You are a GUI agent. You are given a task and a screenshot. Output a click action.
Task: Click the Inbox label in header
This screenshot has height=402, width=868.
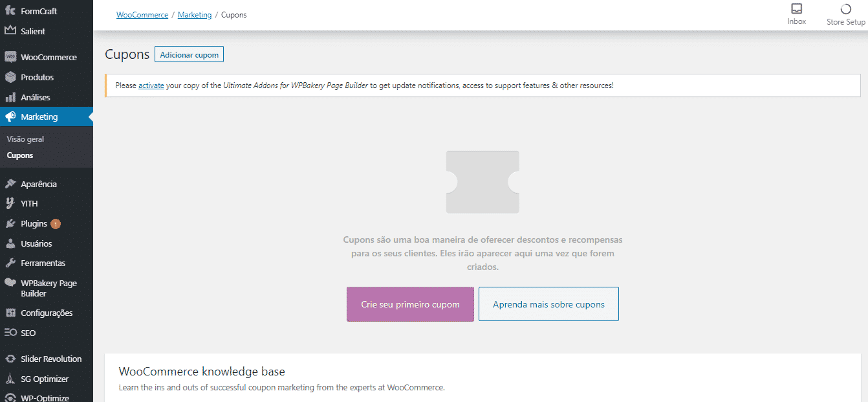click(x=797, y=21)
